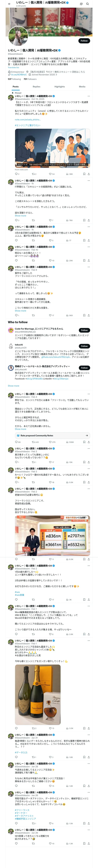Click the Translate bio link
The image size is (98, 868).
click(14, 67)
